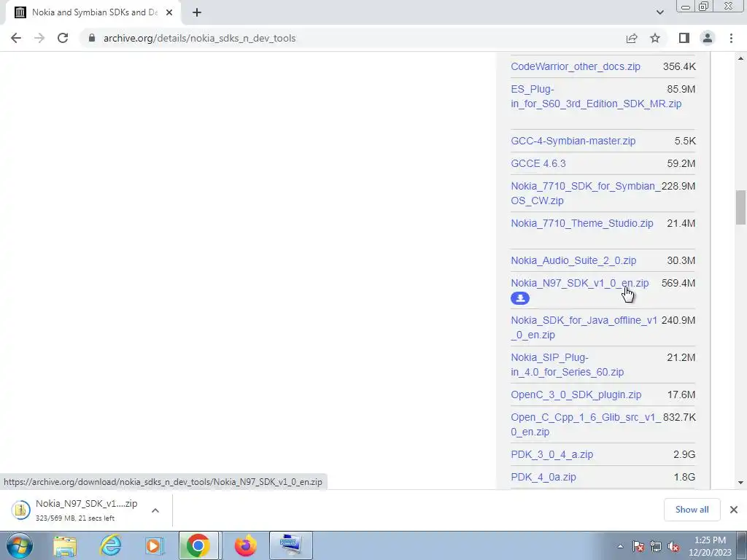Download CodeWarrior_other_docs.zip

576,66
